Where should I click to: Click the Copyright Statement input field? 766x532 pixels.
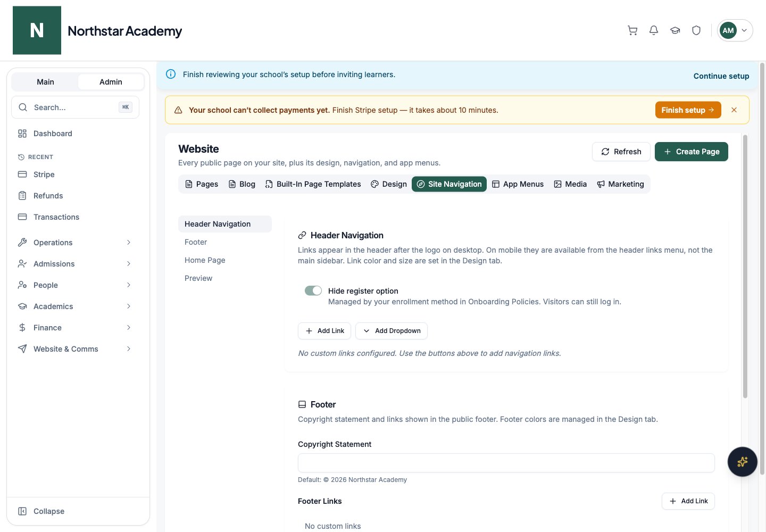point(506,463)
